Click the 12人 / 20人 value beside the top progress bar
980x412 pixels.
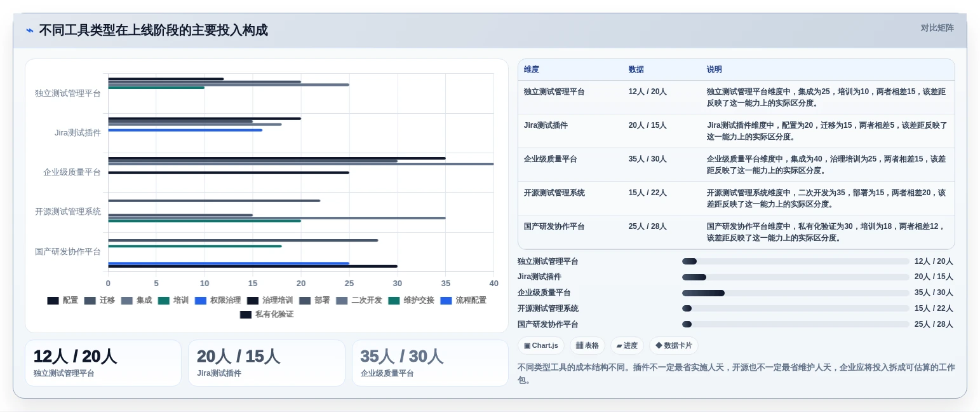click(x=934, y=261)
